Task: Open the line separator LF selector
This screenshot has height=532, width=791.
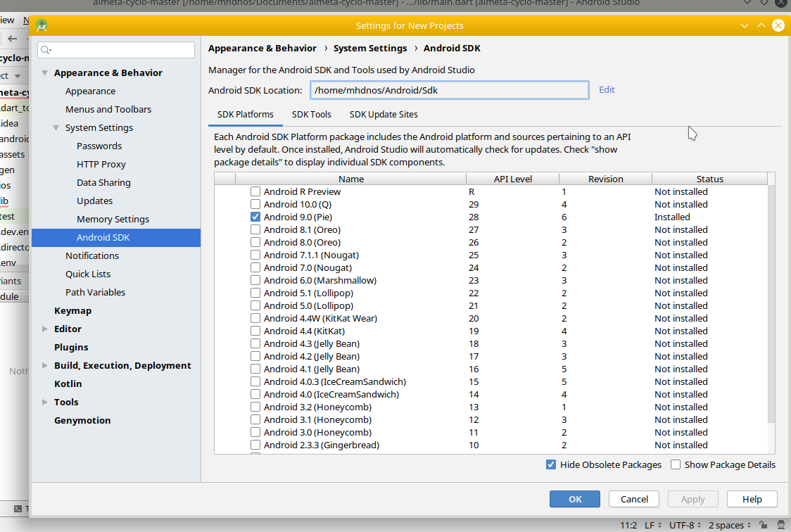Action: coord(653,525)
